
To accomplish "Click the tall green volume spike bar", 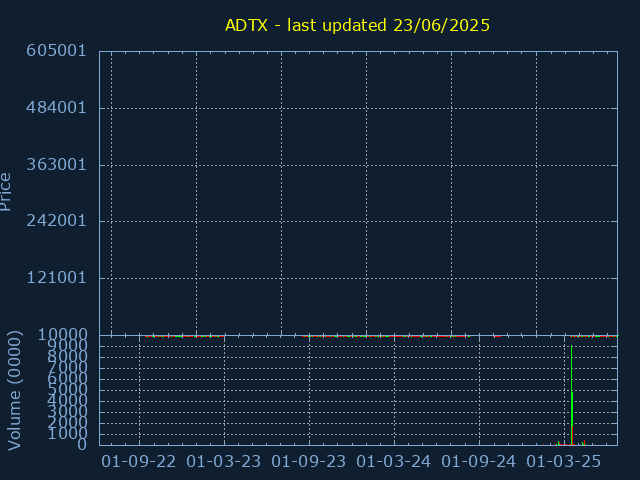I will [x=572, y=395].
